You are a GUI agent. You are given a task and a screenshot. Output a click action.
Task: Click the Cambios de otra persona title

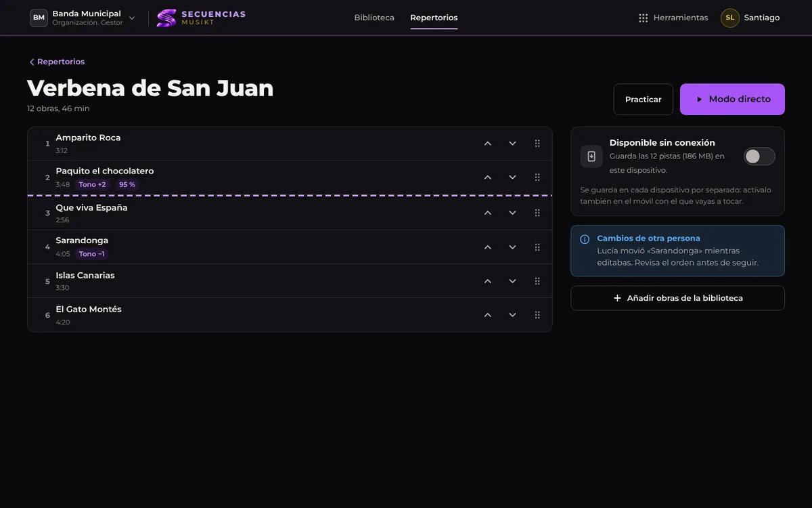coord(648,238)
